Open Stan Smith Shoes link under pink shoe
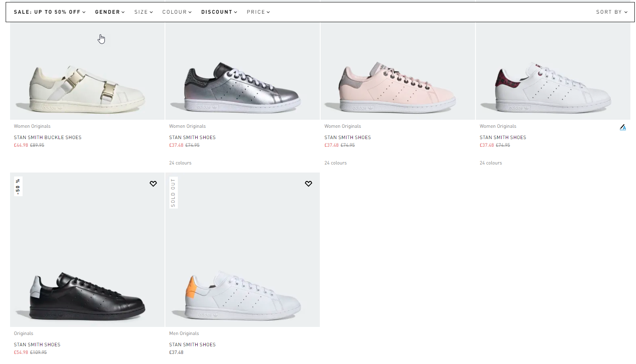636x364 pixels. point(348,137)
